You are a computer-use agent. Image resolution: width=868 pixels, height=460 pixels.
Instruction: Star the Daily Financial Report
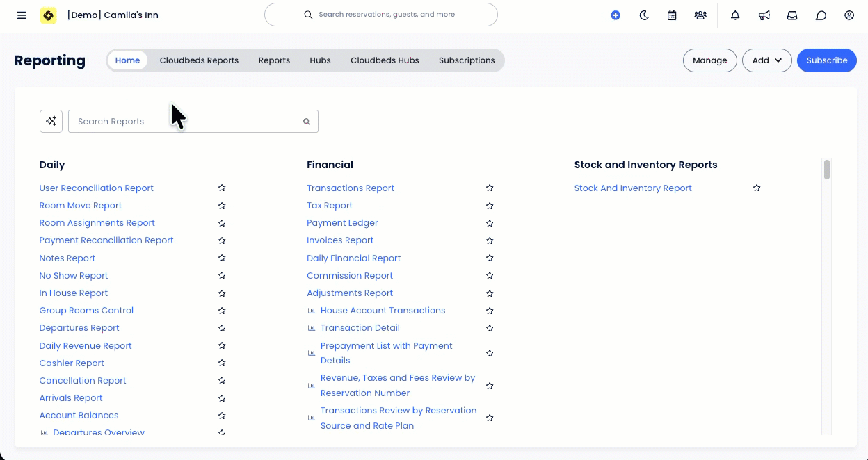click(490, 258)
